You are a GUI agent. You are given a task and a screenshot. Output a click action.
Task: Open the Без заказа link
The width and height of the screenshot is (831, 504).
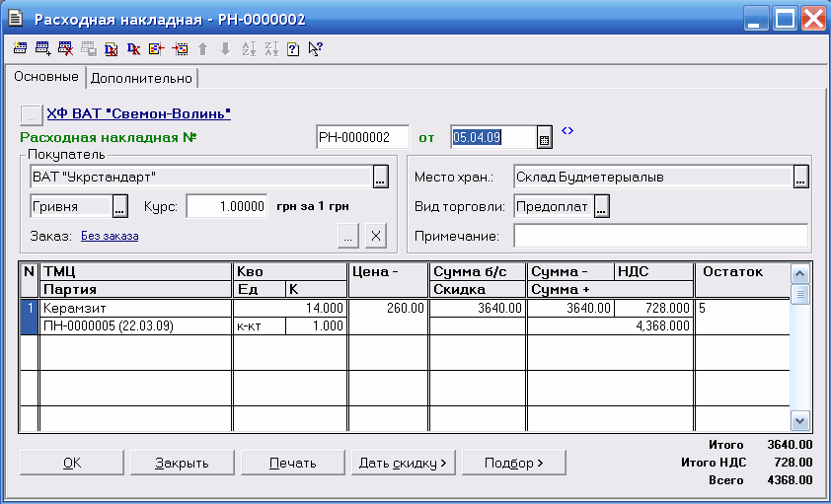coord(110,236)
